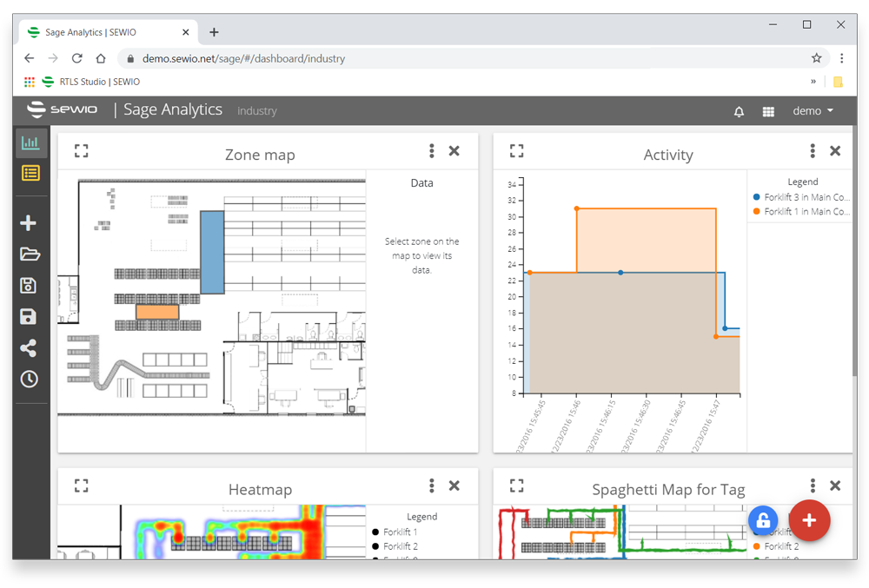The width and height of the screenshot is (869, 588).
Task: Click the plus icon to add a widget
Action: pyautogui.click(x=30, y=222)
